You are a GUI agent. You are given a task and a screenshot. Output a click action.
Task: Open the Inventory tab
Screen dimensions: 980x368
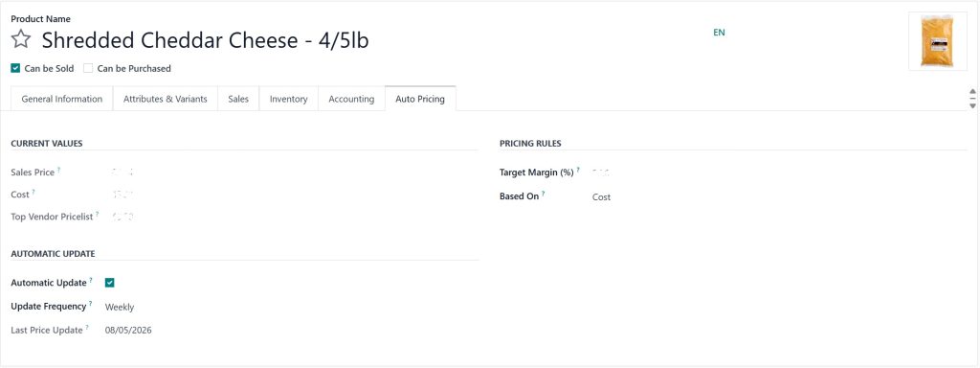289,99
